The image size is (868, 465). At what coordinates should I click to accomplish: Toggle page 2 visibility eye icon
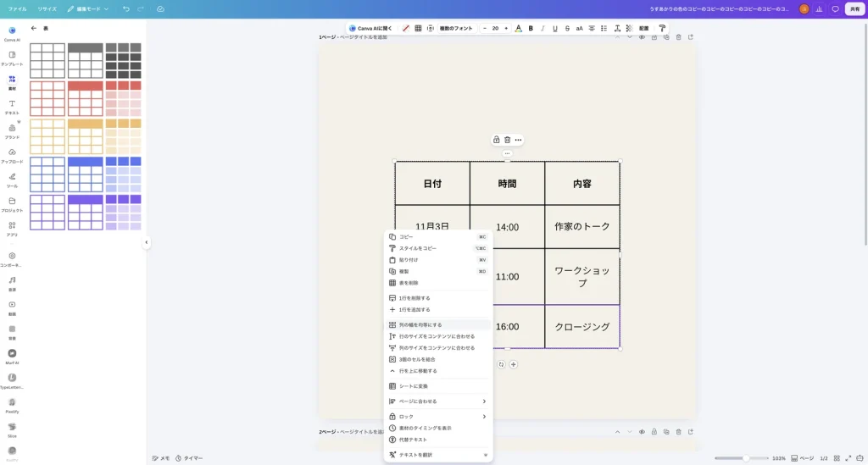click(x=642, y=432)
